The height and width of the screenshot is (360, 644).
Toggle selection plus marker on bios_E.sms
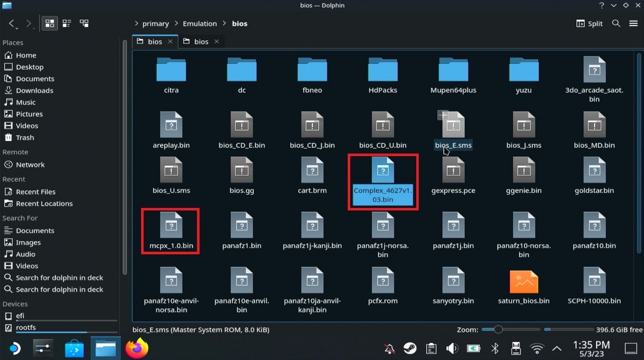coord(442,115)
